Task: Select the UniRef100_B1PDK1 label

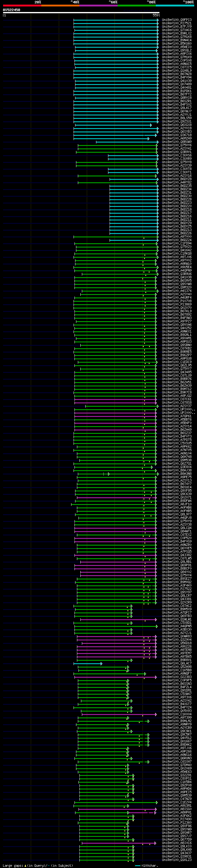Action: [177, 91]
